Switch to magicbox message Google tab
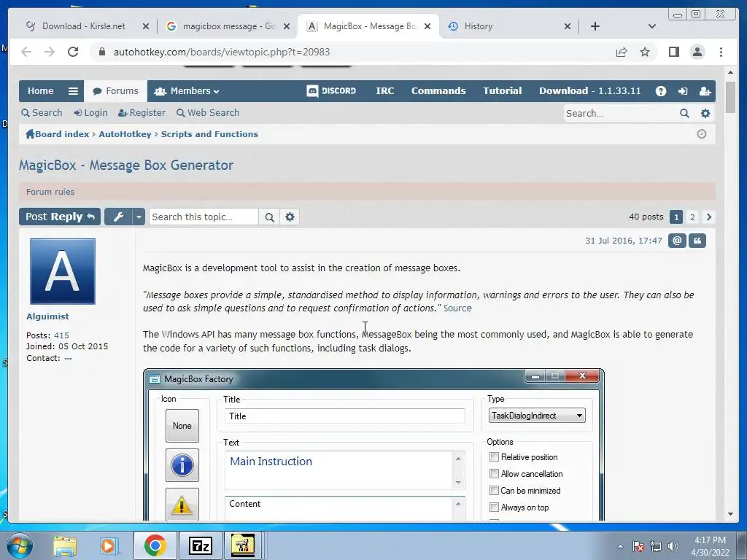The image size is (747, 560). [x=228, y=26]
